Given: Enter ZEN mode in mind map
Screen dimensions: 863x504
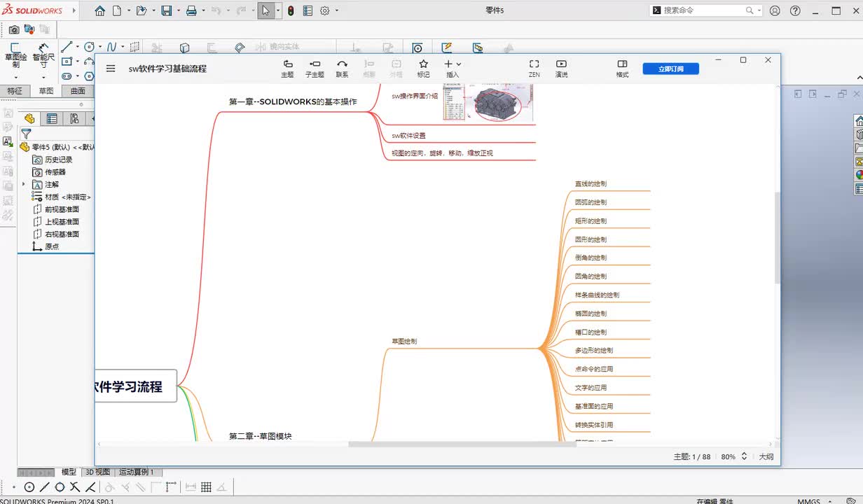Looking at the screenshot, I should pos(534,69).
